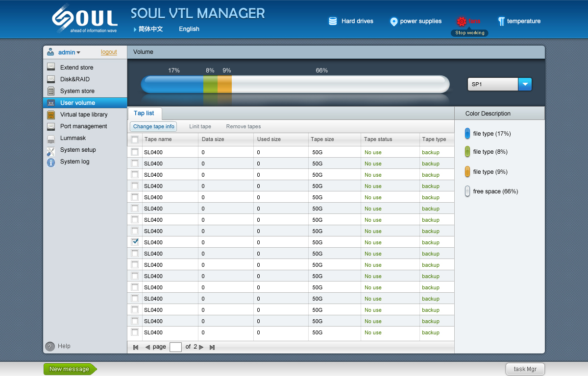The height and width of the screenshot is (376, 588).
Task: Go to last page arrow icon
Action: coord(212,347)
